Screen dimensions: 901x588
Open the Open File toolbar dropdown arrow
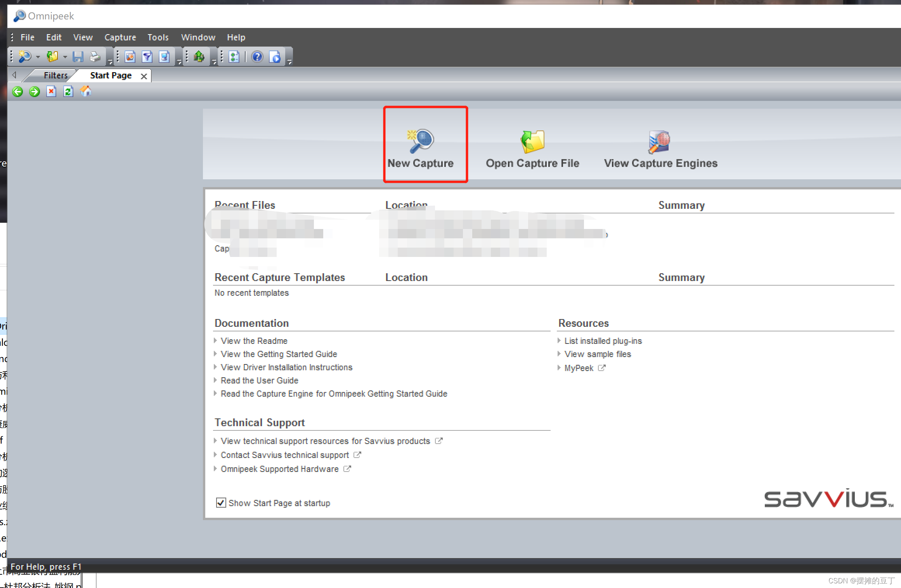65,57
